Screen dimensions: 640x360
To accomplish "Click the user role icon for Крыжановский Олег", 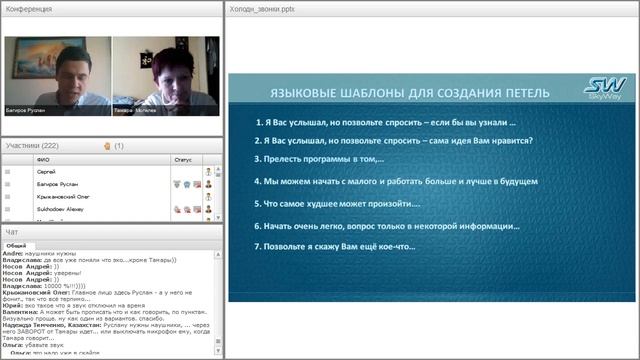I will (x=209, y=197).
